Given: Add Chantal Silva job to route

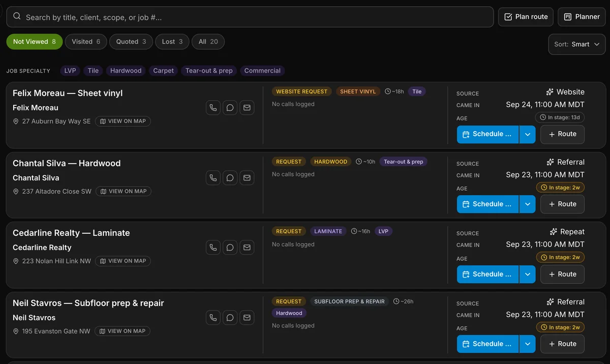Looking at the screenshot, I should point(562,204).
